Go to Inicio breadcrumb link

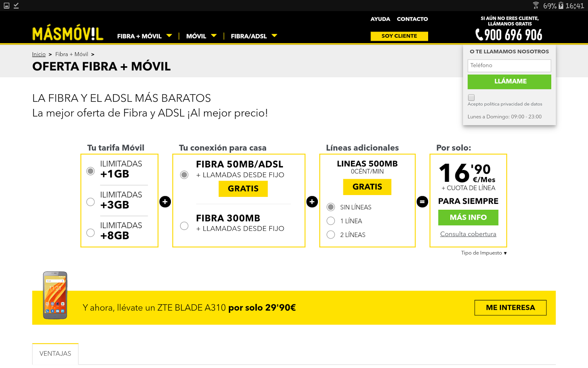[39, 54]
